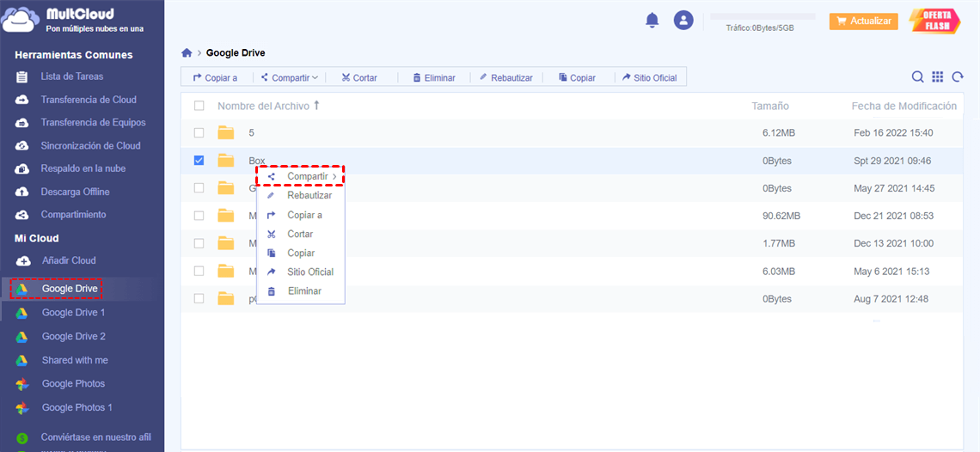
Task: Click Dec 13 2021 10:00 date cell
Action: point(893,243)
